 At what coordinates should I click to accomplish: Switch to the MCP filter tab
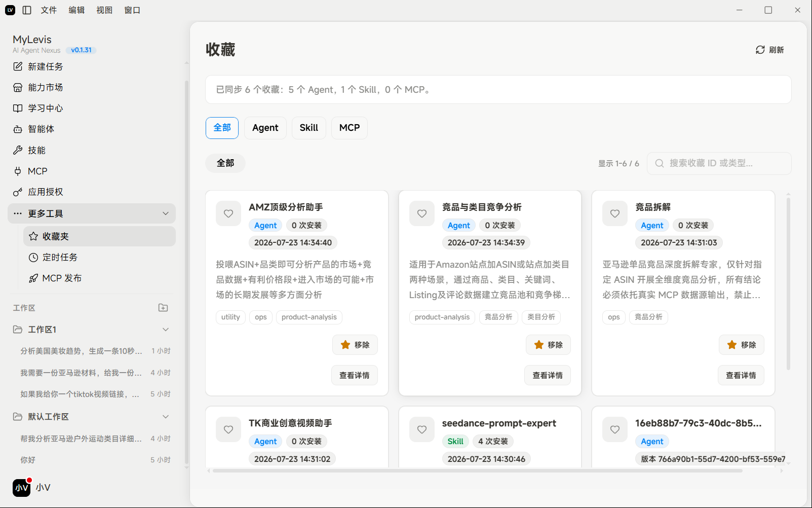pos(350,128)
